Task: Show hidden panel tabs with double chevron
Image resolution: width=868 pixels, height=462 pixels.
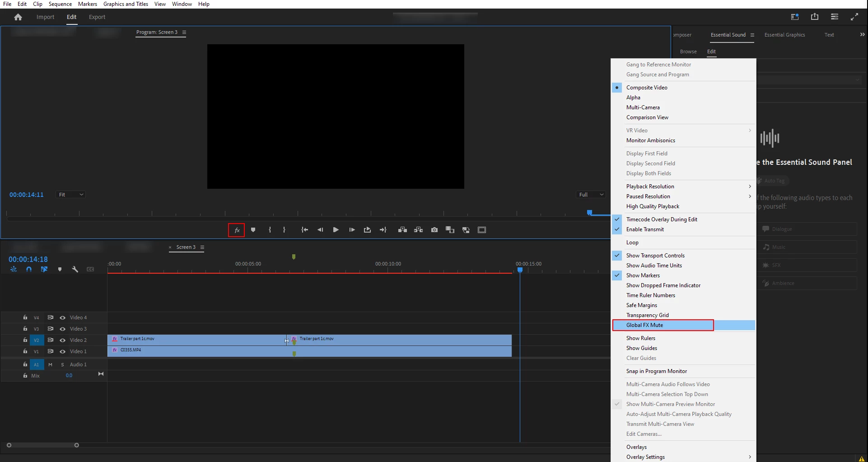Action: 862,34
